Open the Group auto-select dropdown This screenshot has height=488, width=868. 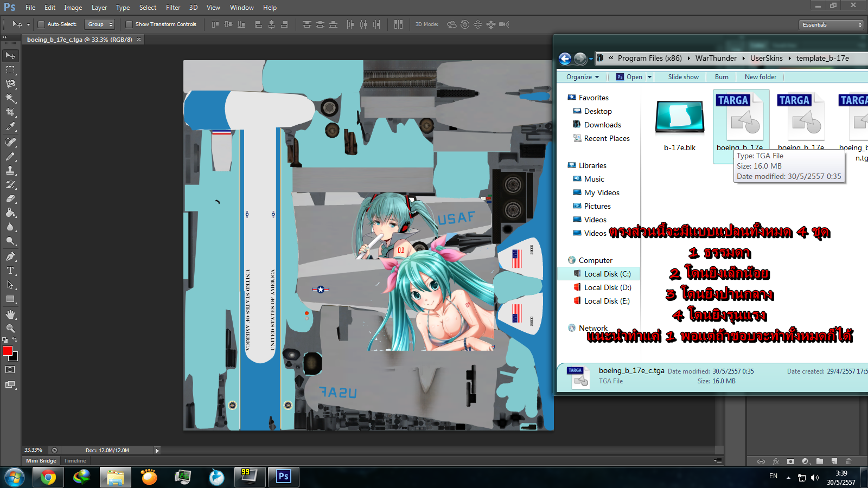click(100, 24)
